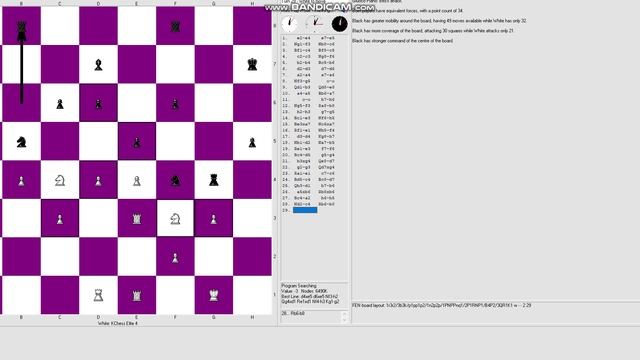Image resolution: width=640 pixels, height=360 pixels.
Task: Select the black rook on f8
Action: tap(175, 27)
